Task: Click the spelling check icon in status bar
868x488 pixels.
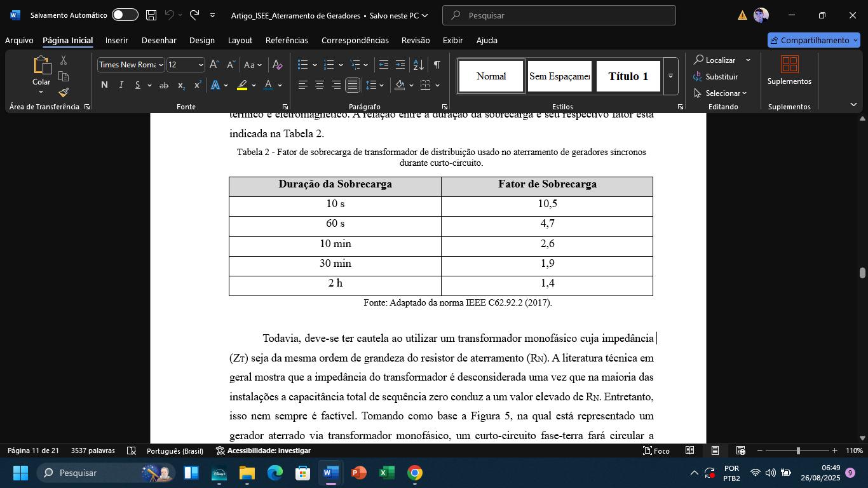Action: pos(132,451)
